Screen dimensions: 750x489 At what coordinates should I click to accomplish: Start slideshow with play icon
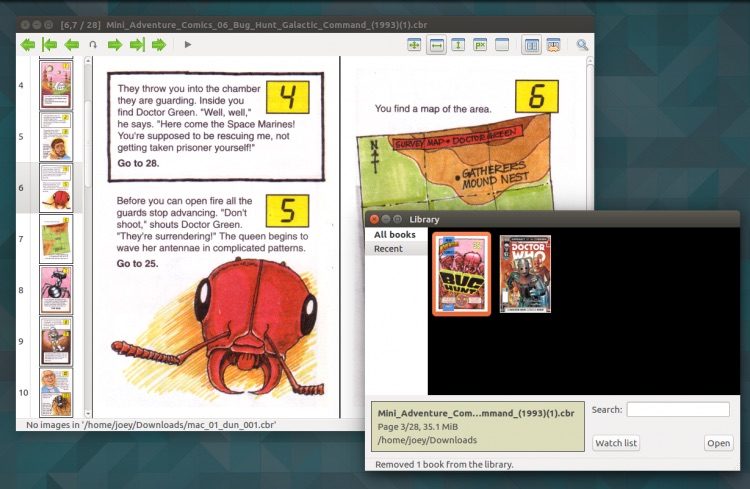188,44
